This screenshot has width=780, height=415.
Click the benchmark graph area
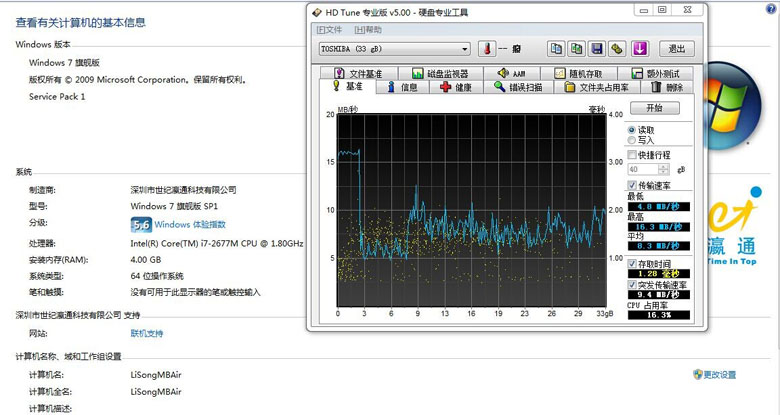472,210
